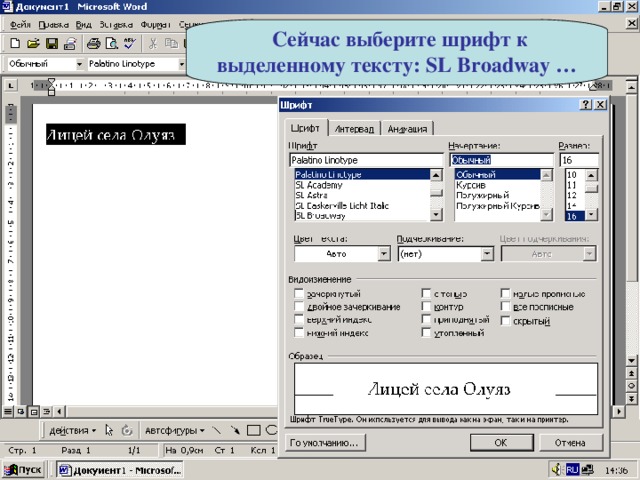Click font list up arrow

(x=436, y=175)
